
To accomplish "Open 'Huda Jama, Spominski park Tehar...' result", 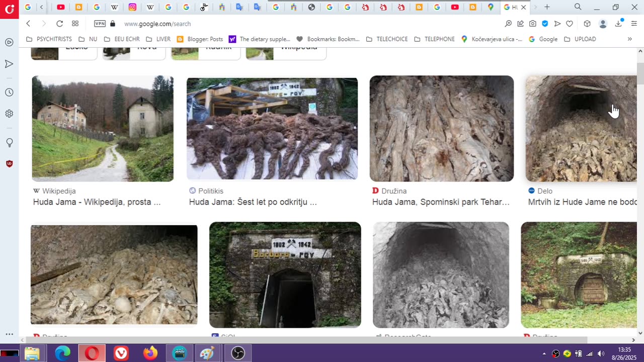I will point(441,202).
